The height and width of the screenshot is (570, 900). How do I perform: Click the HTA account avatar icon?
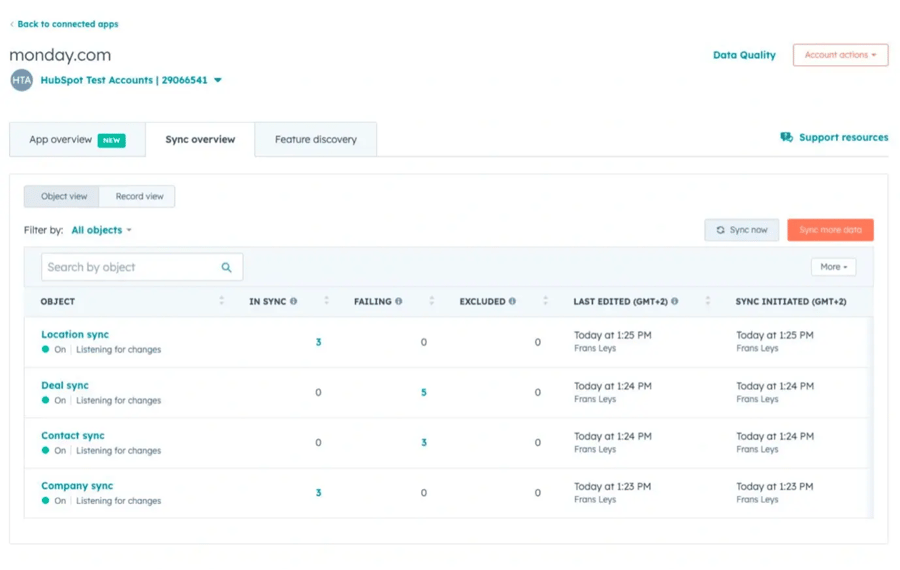(21, 80)
